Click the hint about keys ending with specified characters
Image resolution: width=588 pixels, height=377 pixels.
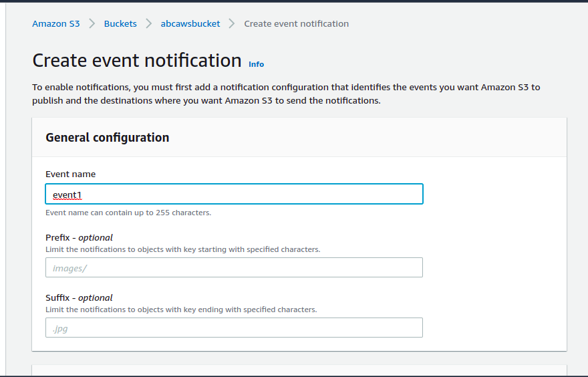click(x=181, y=309)
